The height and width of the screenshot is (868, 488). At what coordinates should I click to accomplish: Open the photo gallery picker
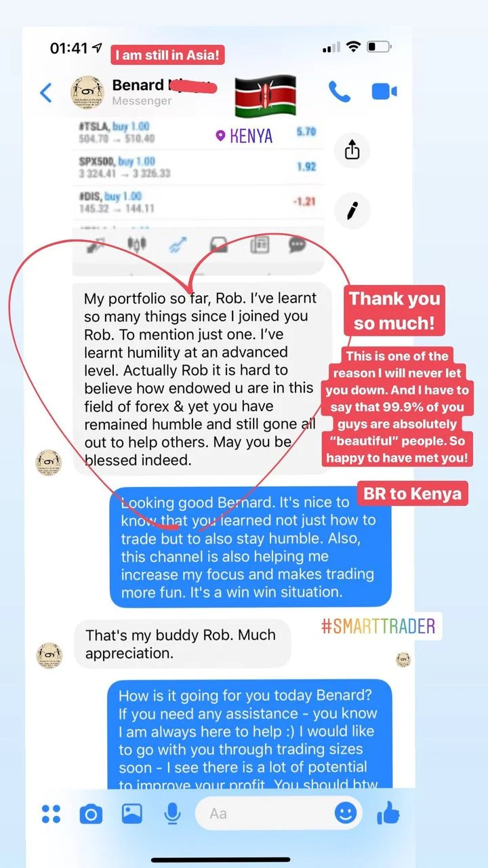click(x=131, y=813)
